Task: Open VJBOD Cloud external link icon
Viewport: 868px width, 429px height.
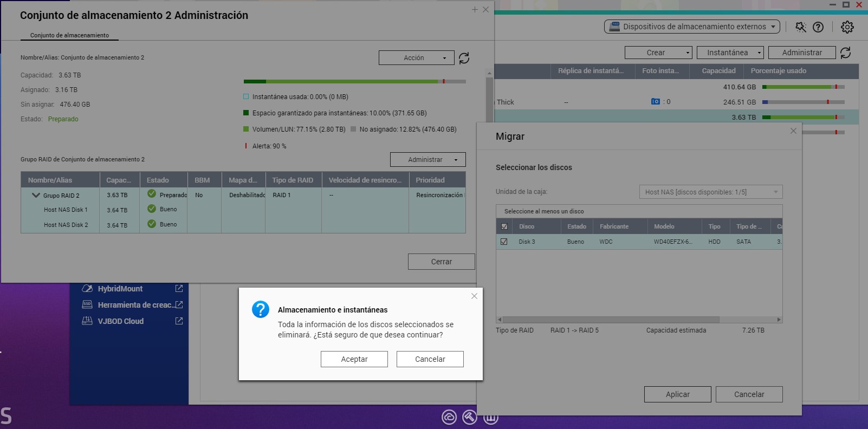Action: [x=179, y=321]
